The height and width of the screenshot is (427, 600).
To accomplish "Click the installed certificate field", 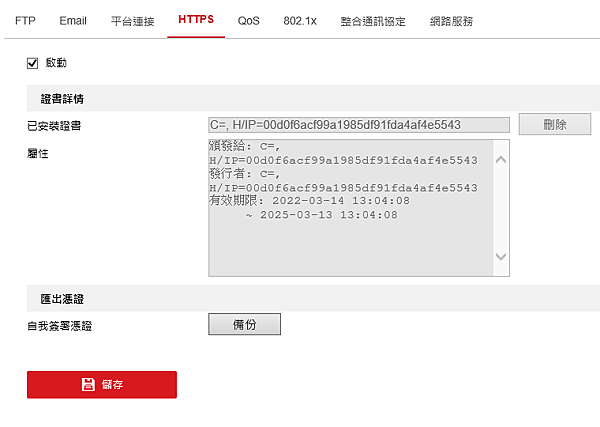I will tap(359, 125).
